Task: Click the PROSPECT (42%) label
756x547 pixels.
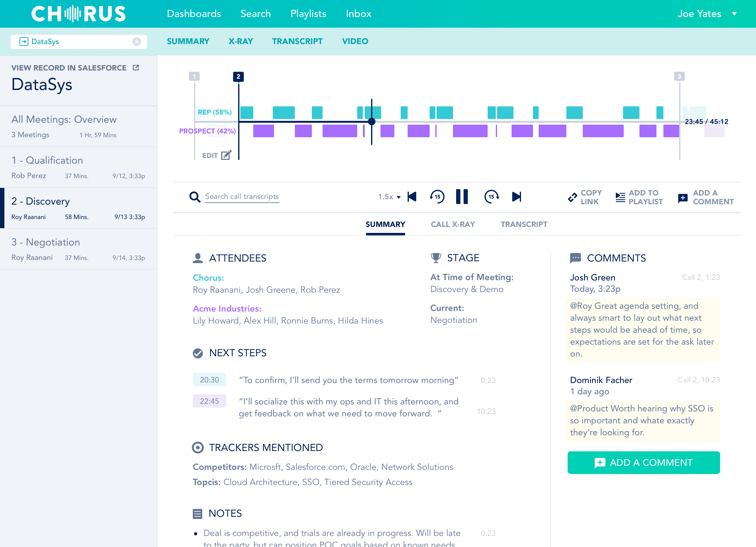Action: point(207,131)
